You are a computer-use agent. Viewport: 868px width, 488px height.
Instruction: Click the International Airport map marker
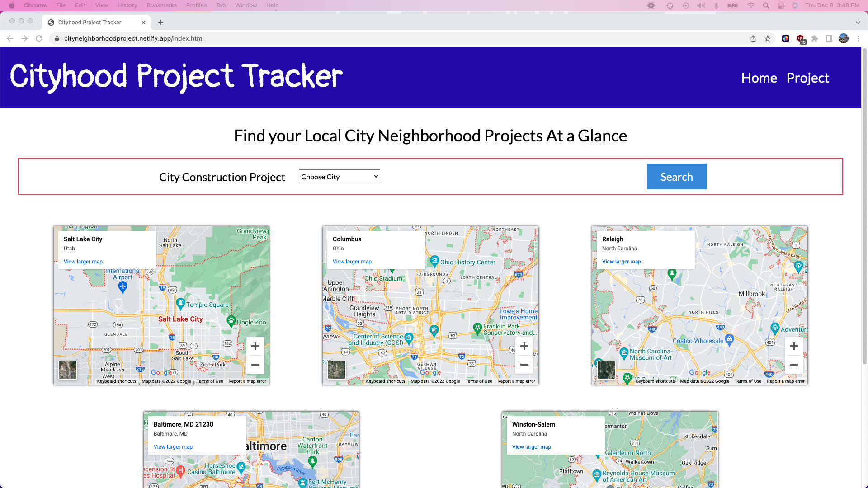[x=123, y=286]
